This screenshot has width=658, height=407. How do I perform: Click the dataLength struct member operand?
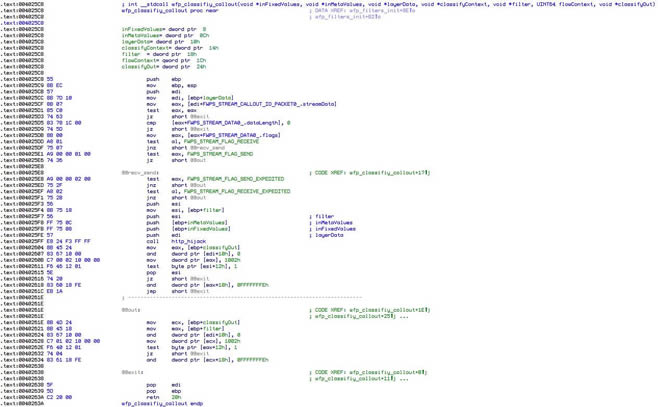(x=235, y=123)
